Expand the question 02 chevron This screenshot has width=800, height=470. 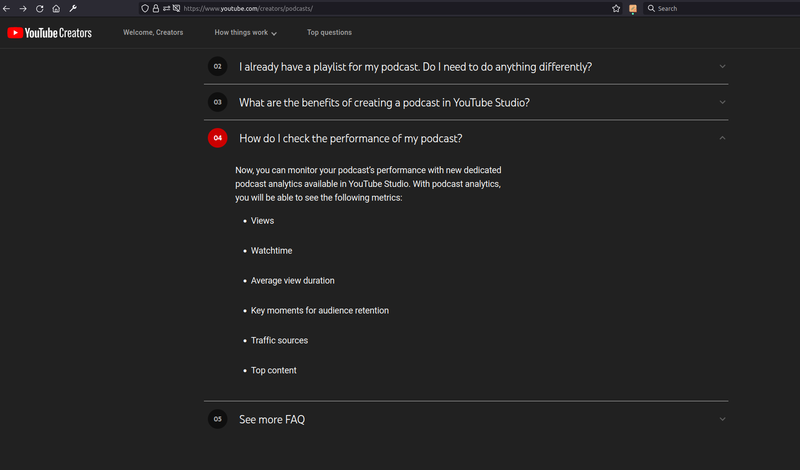coord(722,67)
